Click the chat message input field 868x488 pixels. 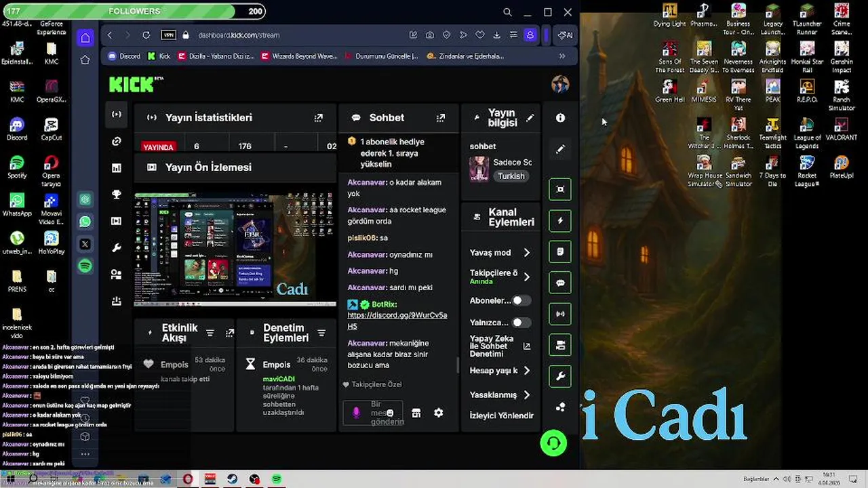(x=374, y=413)
